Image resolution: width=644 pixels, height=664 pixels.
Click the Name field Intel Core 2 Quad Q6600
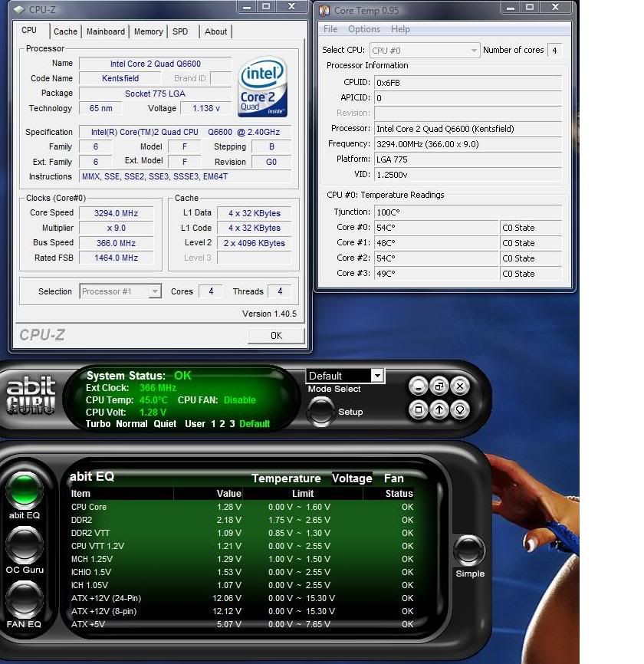click(156, 64)
